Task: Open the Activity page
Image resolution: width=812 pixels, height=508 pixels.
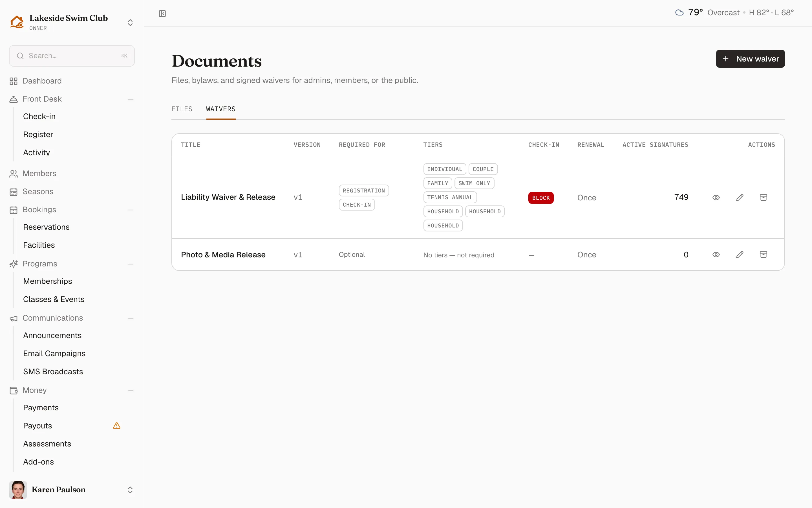Action: (37, 152)
